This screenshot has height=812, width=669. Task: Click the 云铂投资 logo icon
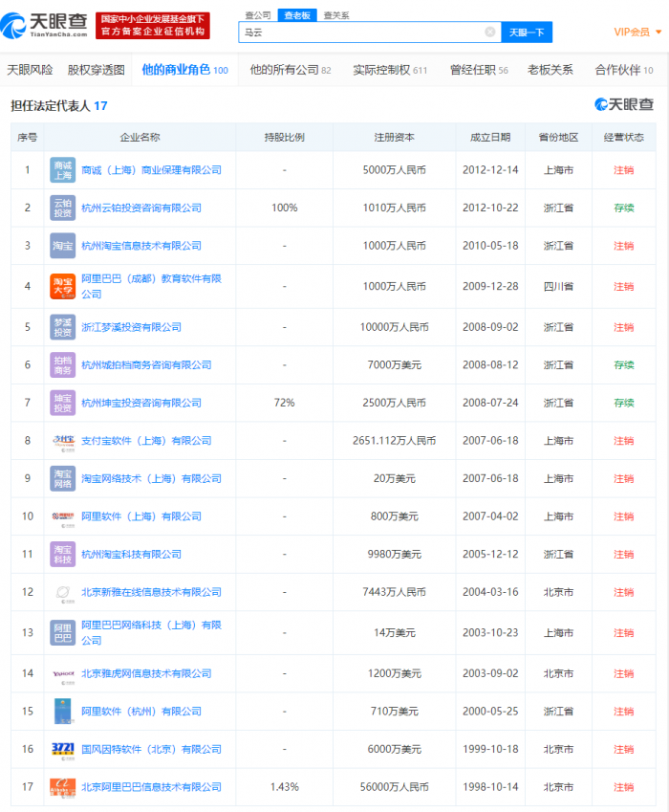click(x=62, y=208)
